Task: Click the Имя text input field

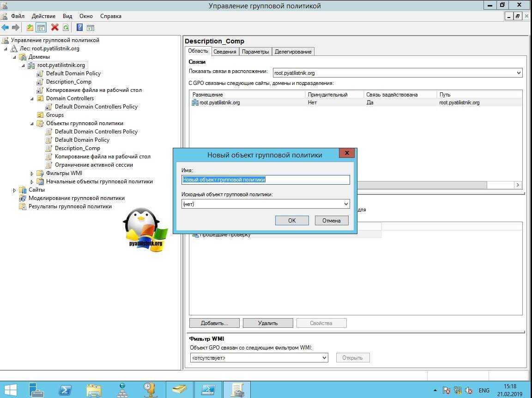Action: coord(266,180)
